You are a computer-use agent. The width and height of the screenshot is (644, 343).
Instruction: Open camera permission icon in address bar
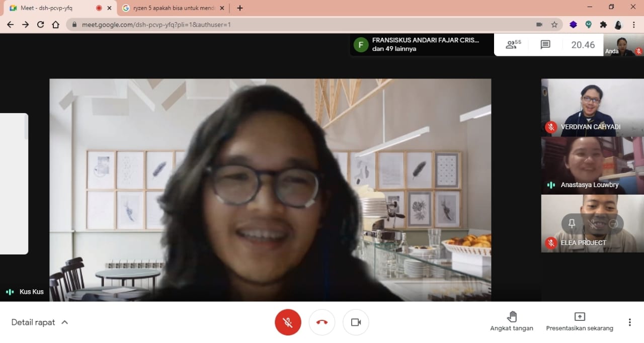pos(539,24)
